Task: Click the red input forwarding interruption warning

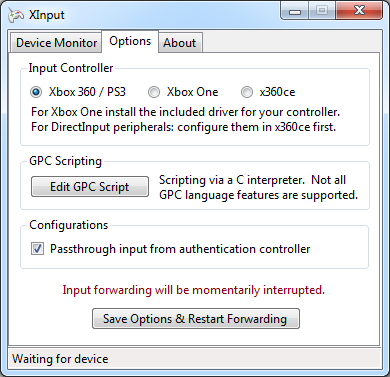Action: click(x=193, y=290)
